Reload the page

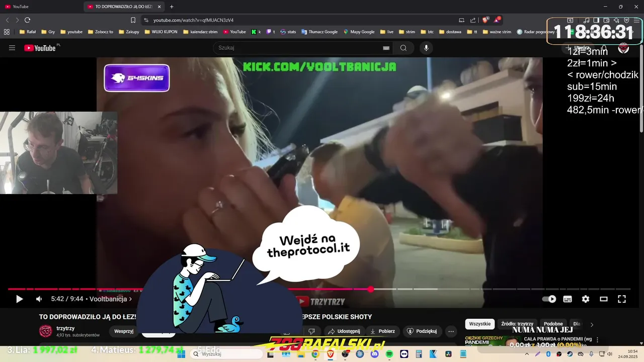[27, 20]
